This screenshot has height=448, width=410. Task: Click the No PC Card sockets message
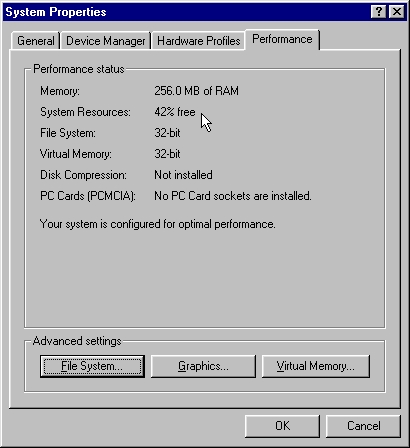click(x=233, y=196)
